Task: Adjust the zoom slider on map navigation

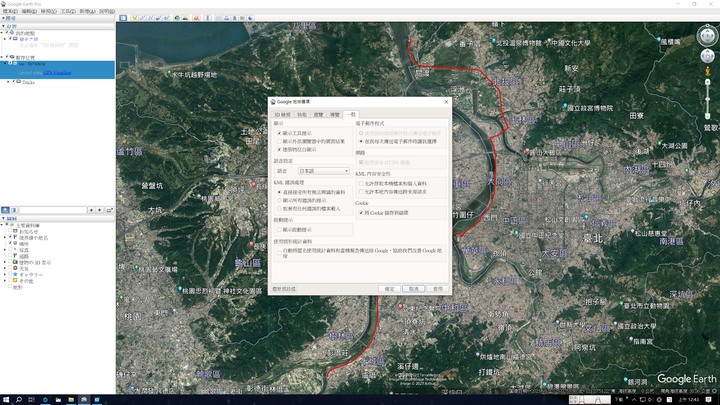Action: tap(708, 98)
